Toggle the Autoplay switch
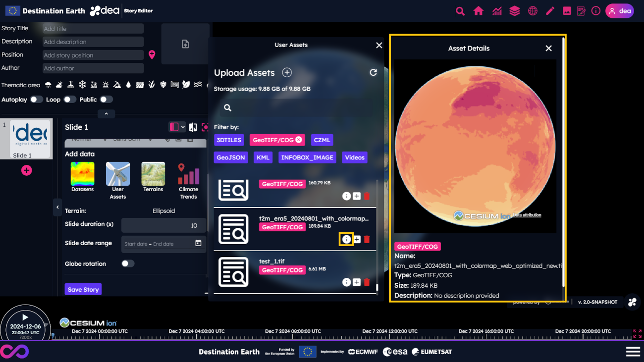Image resolution: width=644 pixels, height=362 pixels. 36,100
